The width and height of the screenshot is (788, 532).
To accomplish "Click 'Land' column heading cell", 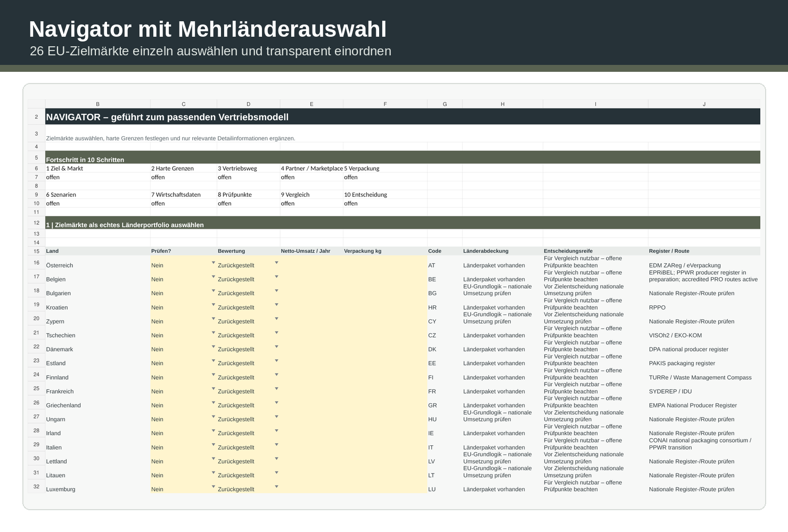I will tap(98, 251).
